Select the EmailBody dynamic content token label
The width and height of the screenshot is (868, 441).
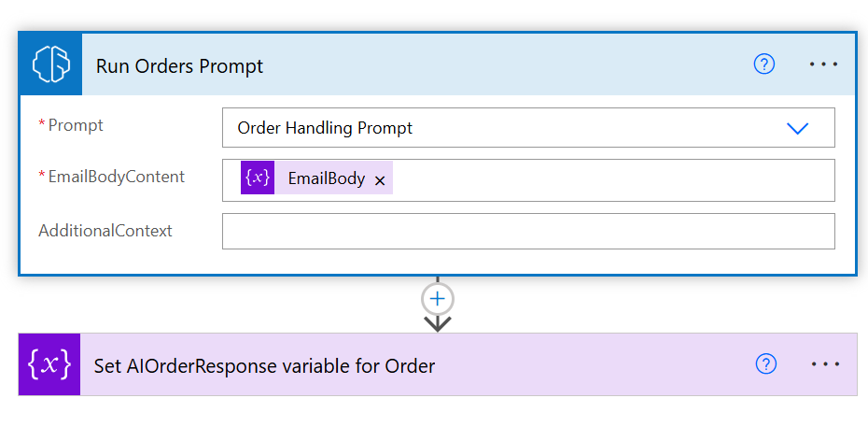click(x=326, y=178)
